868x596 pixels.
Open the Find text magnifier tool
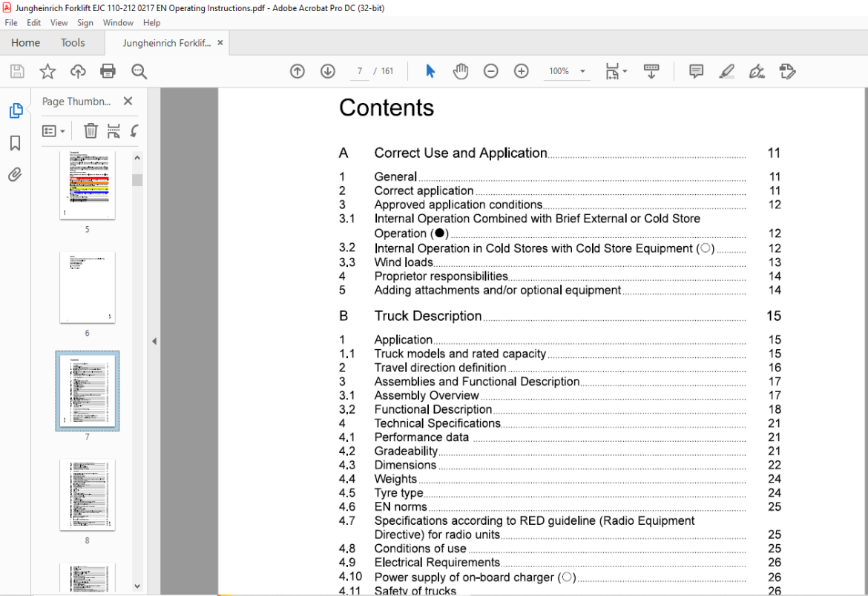pos(139,71)
